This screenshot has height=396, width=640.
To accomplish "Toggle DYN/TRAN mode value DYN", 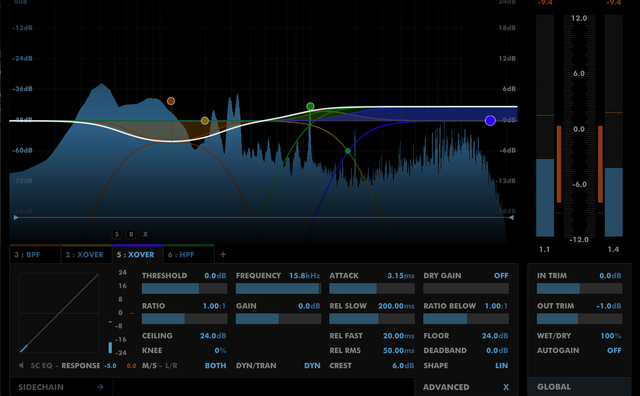I will tap(312, 365).
